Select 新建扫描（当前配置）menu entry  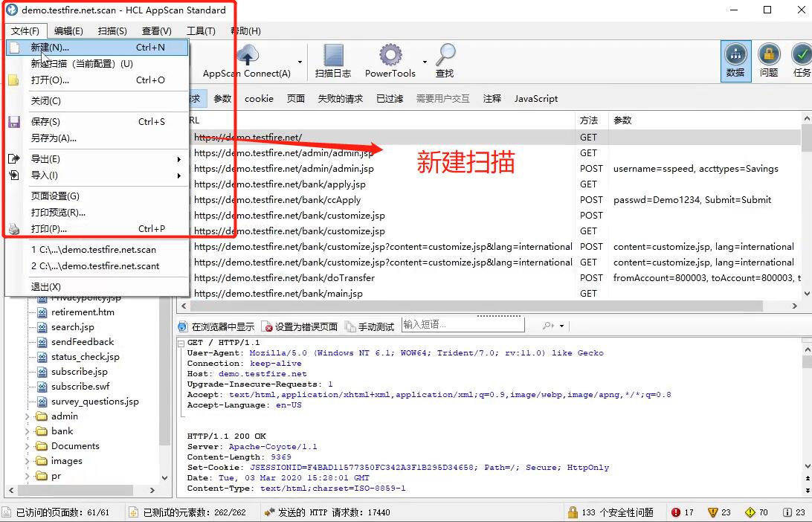tap(97, 64)
